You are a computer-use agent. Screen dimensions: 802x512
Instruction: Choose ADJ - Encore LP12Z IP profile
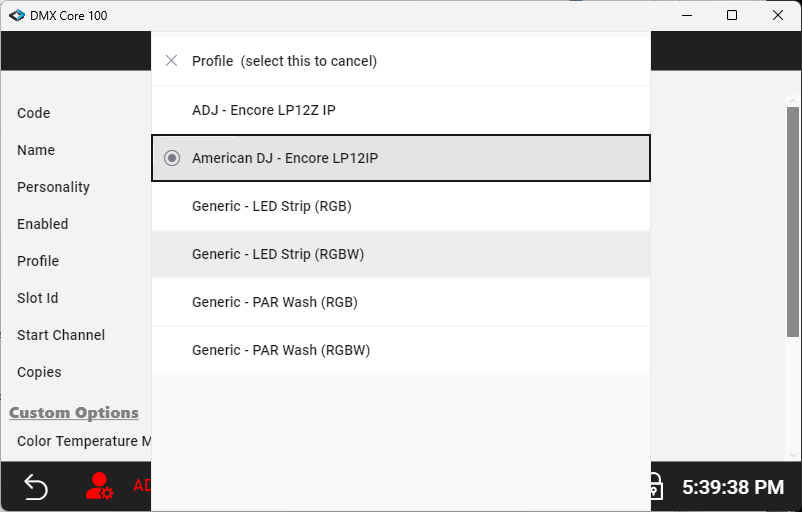264,110
